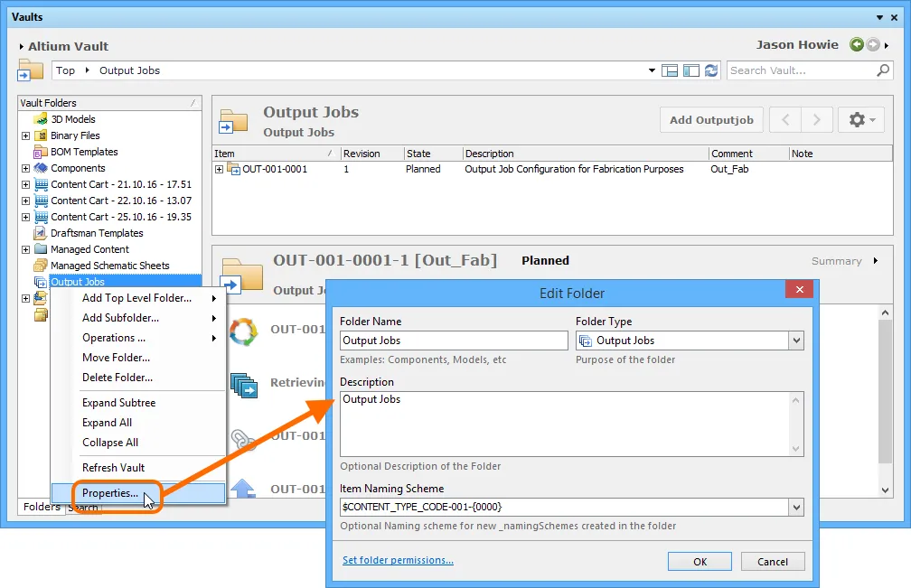Expand the Components folder
911x588 pixels.
pyautogui.click(x=25, y=168)
